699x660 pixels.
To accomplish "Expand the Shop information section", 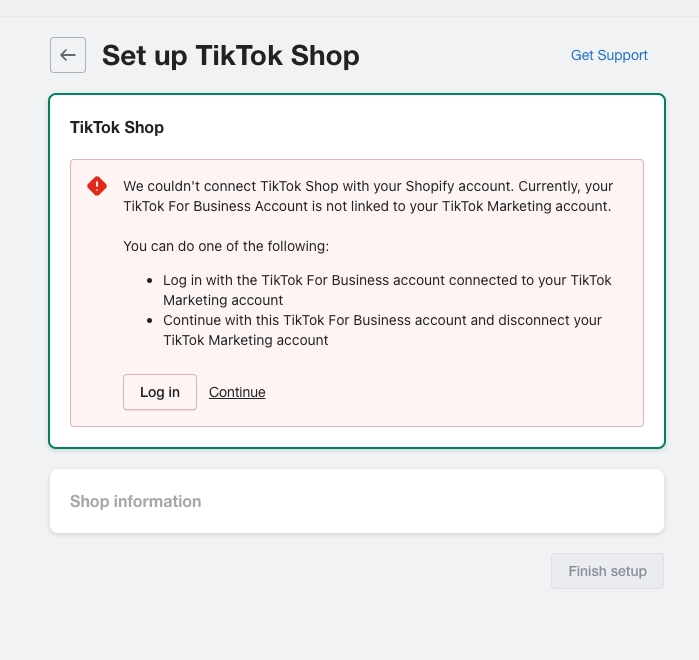I will click(136, 501).
